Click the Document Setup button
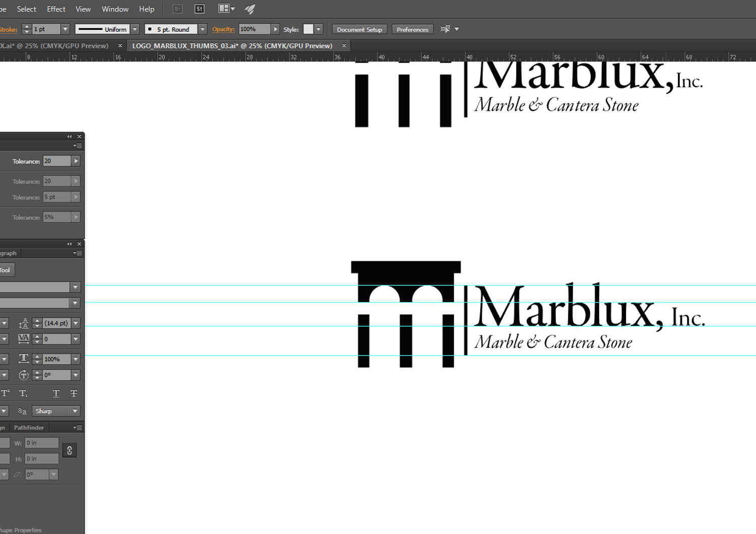 (359, 29)
